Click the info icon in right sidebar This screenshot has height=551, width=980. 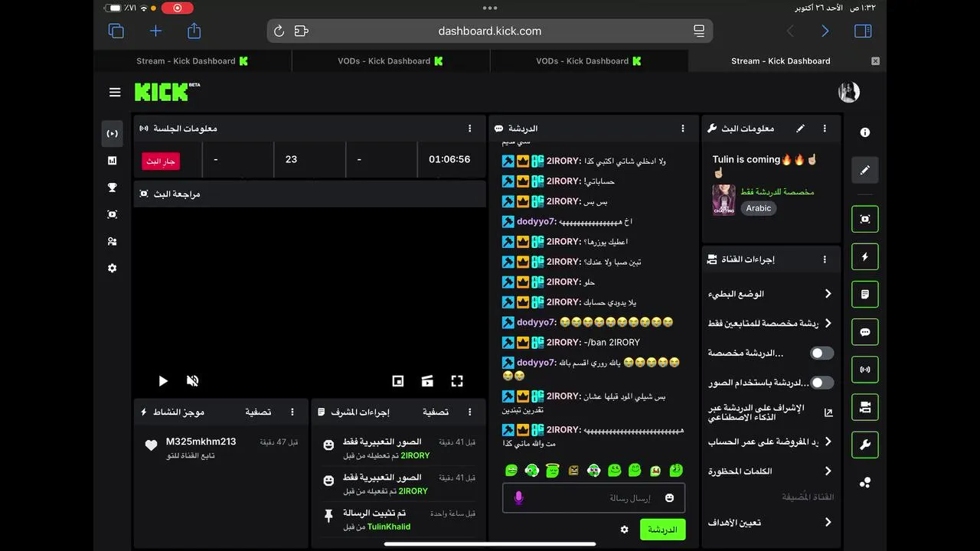coord(864,132)
